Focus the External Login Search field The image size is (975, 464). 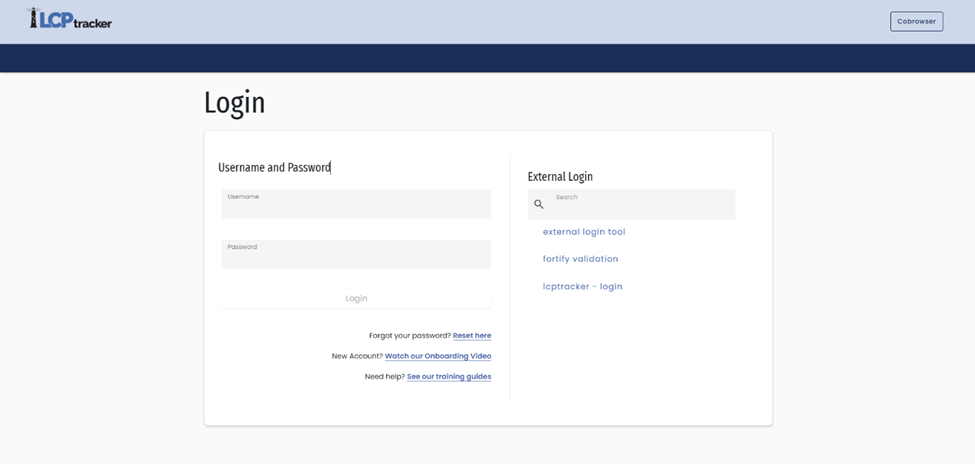[x=631, y=204]
